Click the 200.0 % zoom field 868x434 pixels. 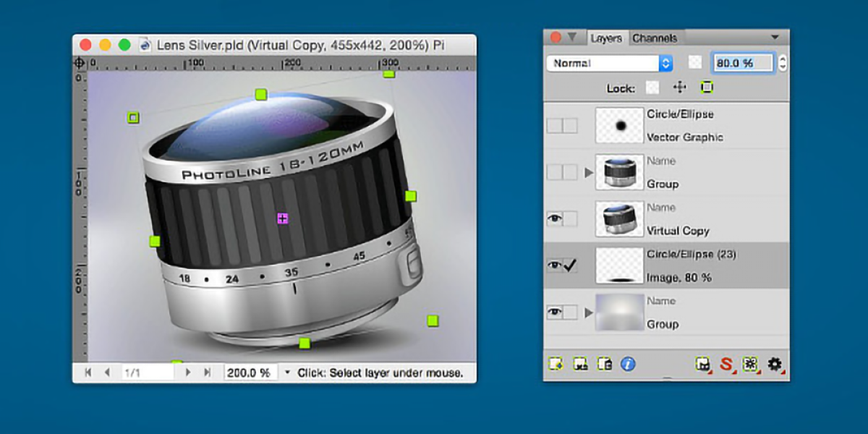tap(250, 373)
